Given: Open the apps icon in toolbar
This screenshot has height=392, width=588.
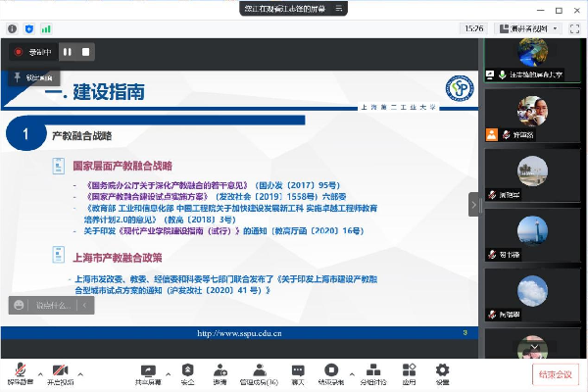Looking at the screenshot, I should 409,370.
